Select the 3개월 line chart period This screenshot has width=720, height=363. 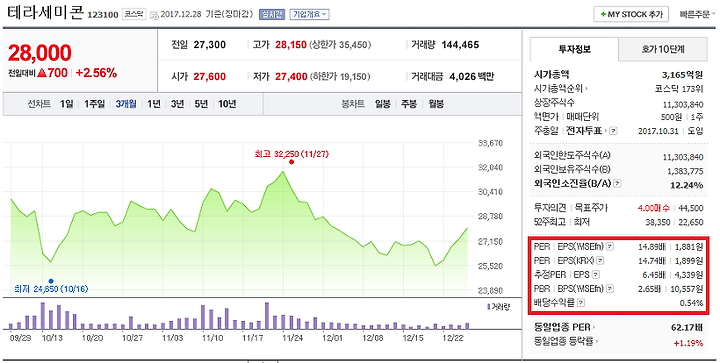(126, 104)
